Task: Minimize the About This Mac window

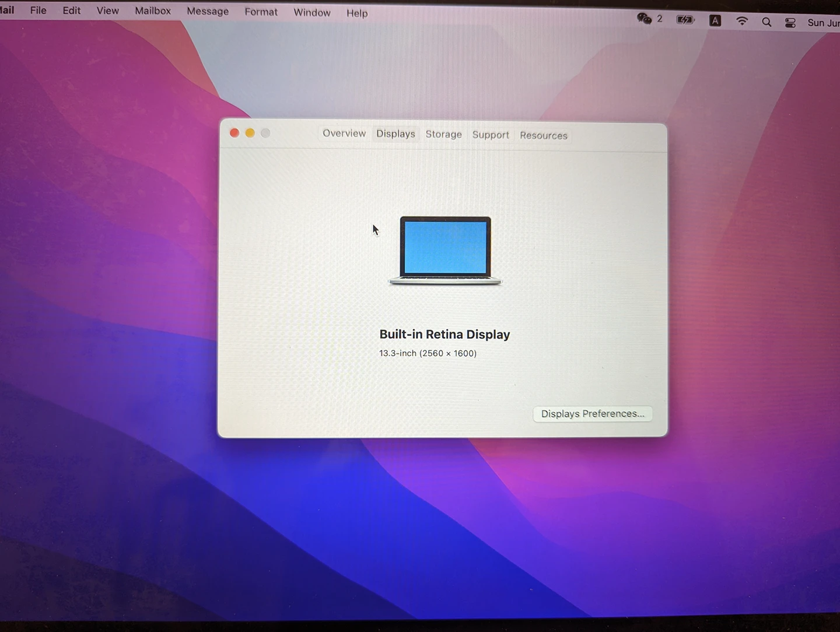Action: pyautogui.click(x=250, y=133)
